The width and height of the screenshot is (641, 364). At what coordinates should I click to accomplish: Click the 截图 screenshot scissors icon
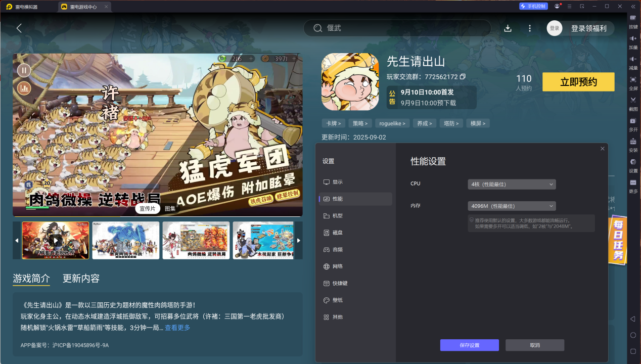633,100
